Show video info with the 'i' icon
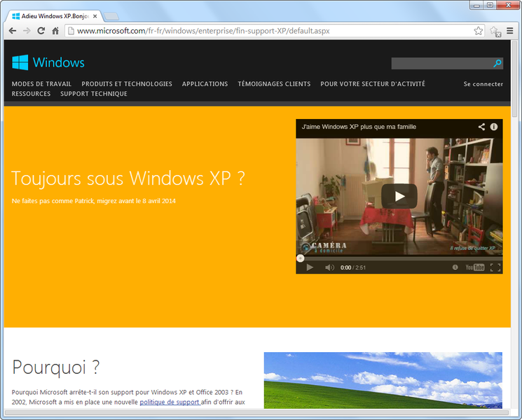Screen dimensions: 522x420 tap(494, 127)
